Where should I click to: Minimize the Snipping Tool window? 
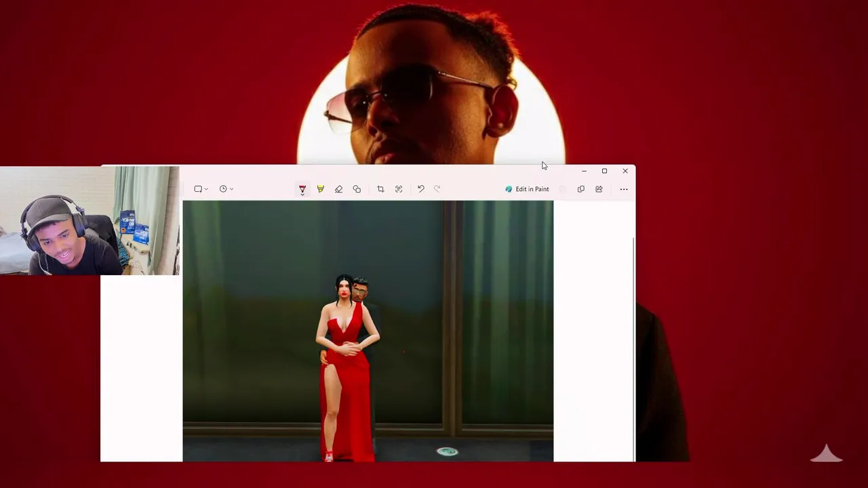tap(584, 171)
